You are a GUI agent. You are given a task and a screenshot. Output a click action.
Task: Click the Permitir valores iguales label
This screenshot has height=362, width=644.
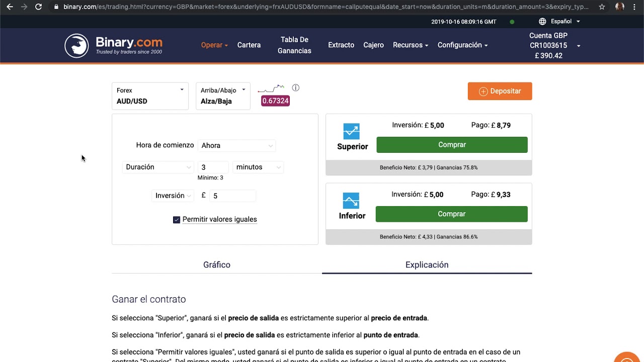tap(220, 220)
